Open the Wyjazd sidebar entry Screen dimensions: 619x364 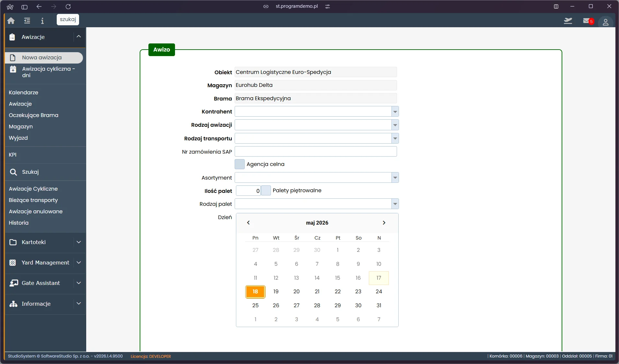[18, 138]
